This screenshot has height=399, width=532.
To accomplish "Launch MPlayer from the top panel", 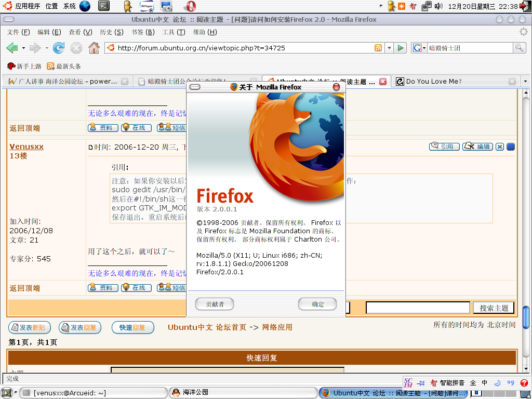I will pos(147,6).
